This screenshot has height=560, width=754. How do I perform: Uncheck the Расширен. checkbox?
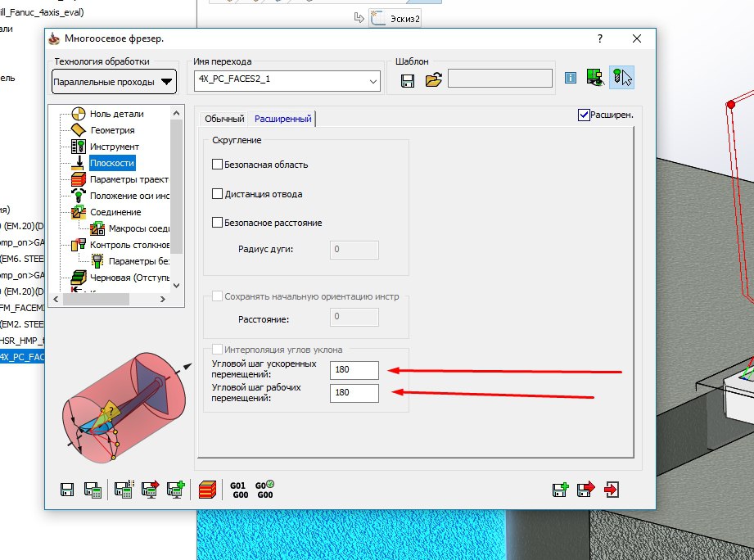click(584, 115)
